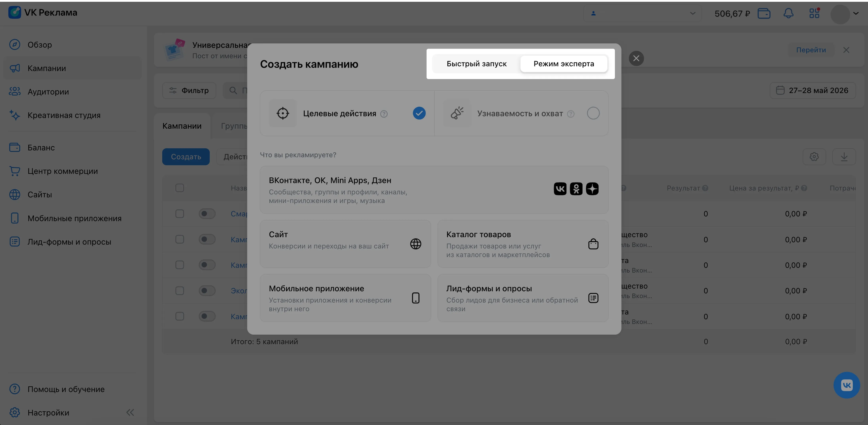Tick the checkbox for the Смар campaign row
Screen dimensions: 868x425
click(x=180, y=214)
